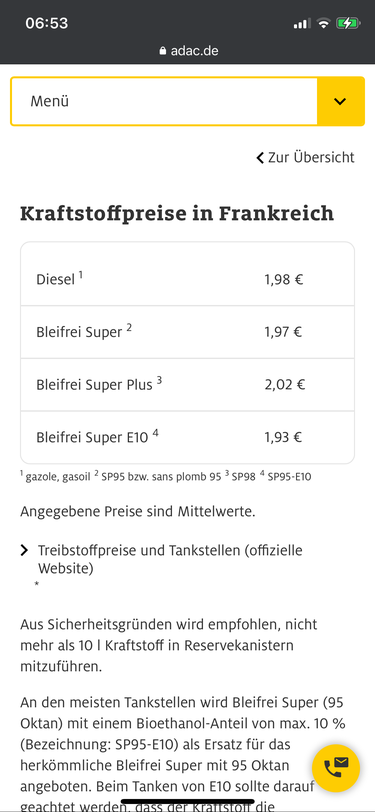Tap the lock icon in the address bar
375x812 pixels.
[163, 51]
